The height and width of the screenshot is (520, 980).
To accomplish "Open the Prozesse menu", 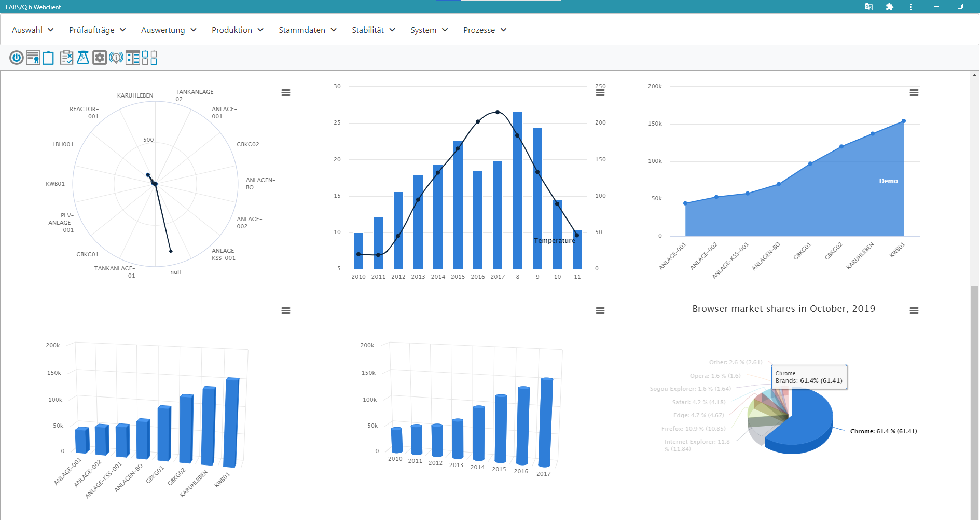I will (x=485, y=30).
